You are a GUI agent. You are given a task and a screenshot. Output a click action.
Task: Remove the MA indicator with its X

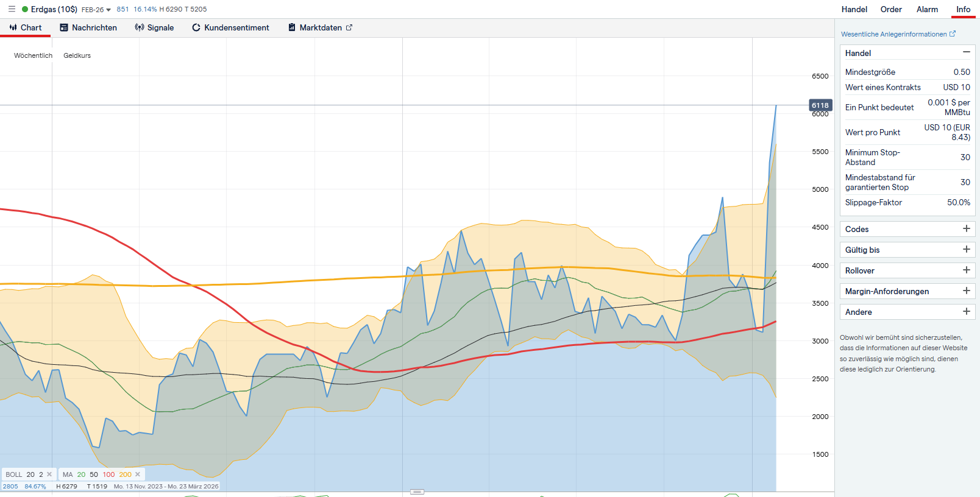click(138, 474)
